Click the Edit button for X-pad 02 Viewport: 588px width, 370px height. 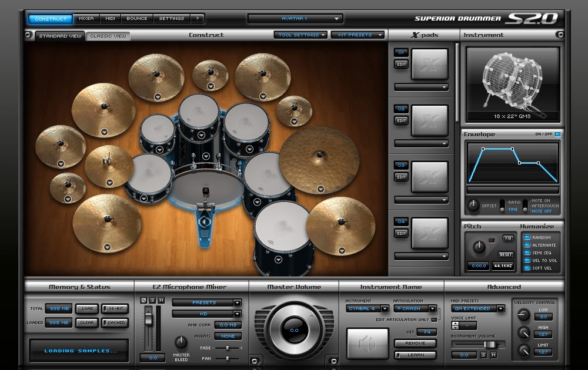pyautogui.click(x=401, y=120)
